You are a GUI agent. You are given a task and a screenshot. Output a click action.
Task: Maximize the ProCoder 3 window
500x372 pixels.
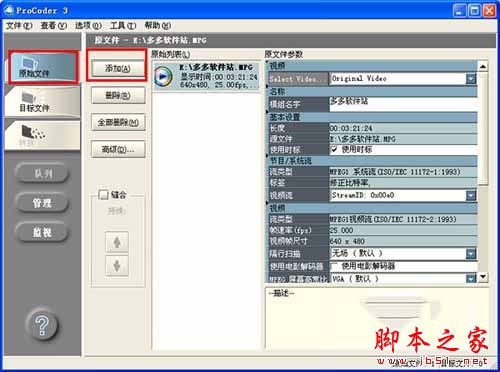[x=474, y=11]
